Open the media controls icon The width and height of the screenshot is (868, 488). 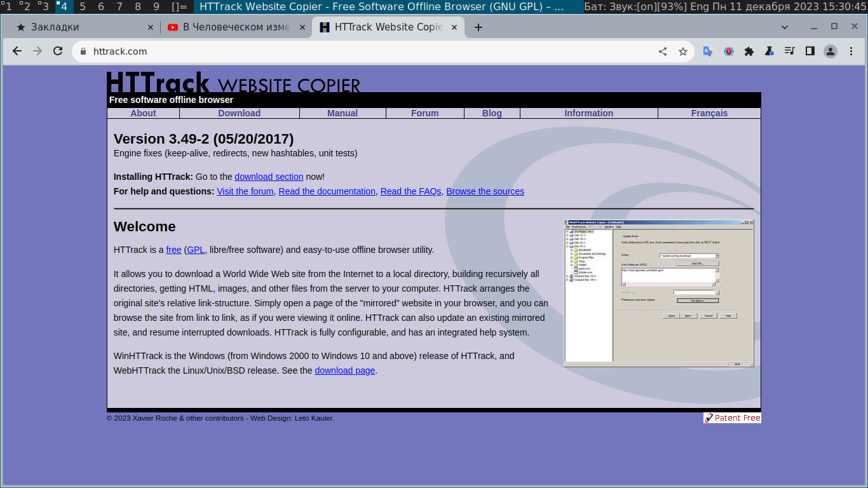[x=790, y=51]
